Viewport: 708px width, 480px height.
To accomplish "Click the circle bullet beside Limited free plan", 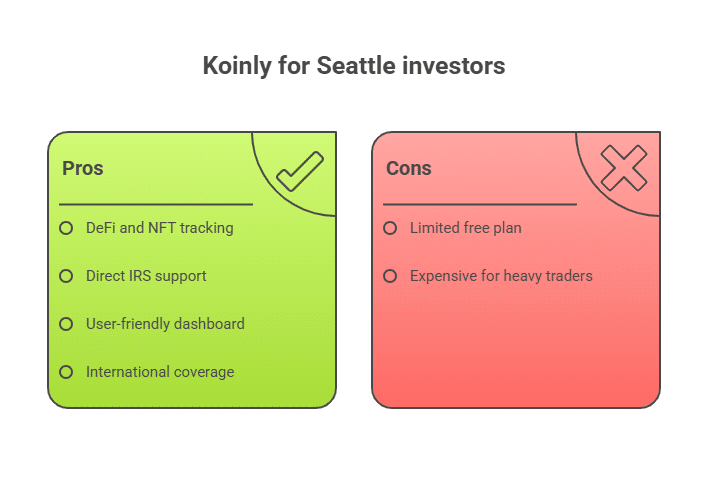I will point(390,228).
